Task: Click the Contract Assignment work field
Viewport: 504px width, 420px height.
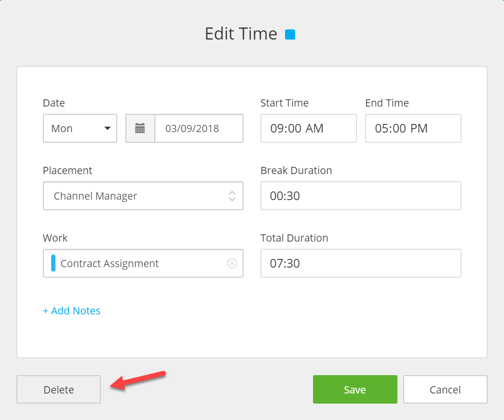Action: tap(143, 263)
